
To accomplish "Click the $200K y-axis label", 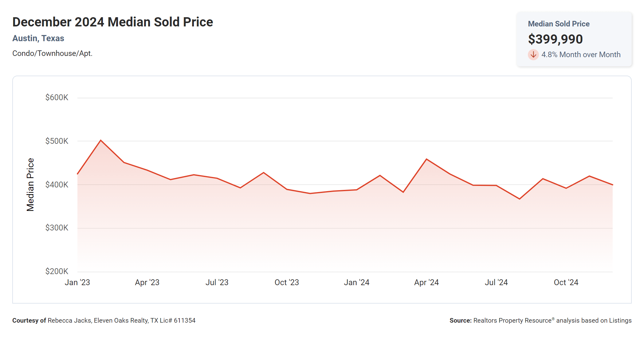I will coord(57,271).
